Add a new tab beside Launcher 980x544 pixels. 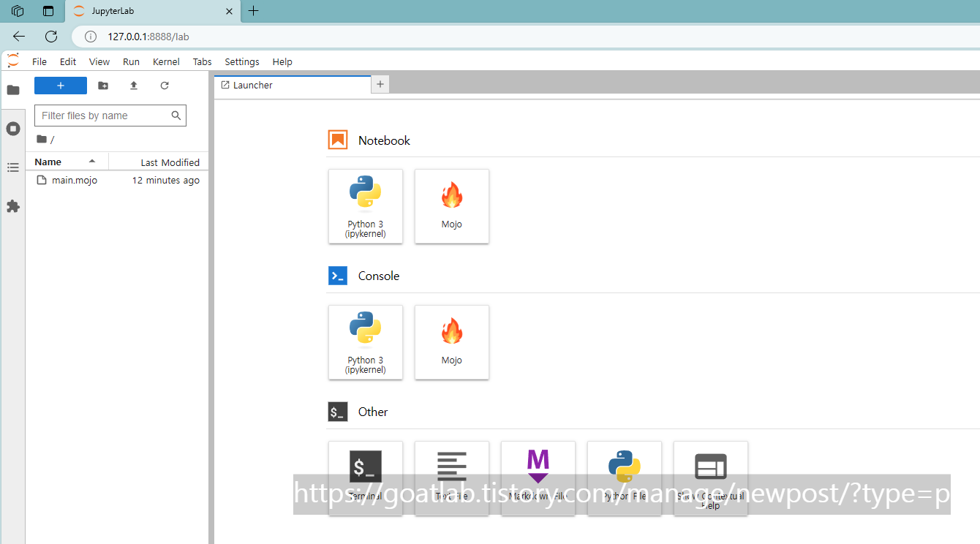coord(380,85)
